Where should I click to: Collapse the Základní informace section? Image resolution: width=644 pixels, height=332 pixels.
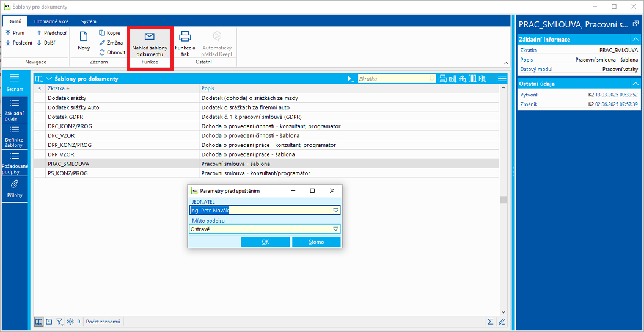pyautogui.click(x=635, y=40)
